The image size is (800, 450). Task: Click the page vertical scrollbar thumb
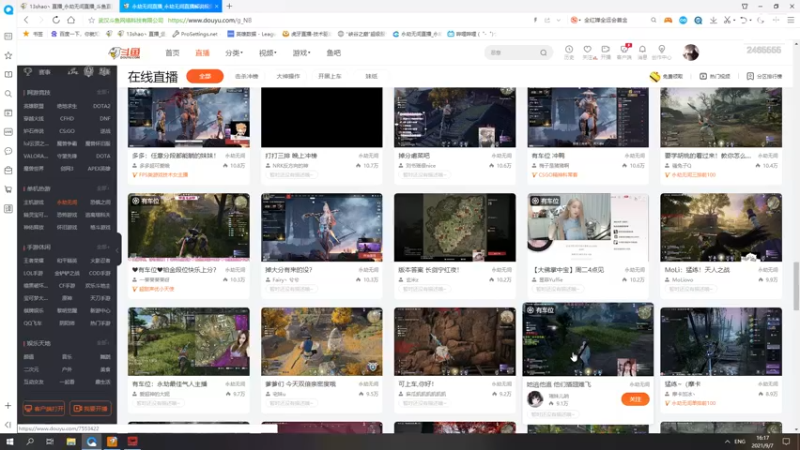point(795,286)
